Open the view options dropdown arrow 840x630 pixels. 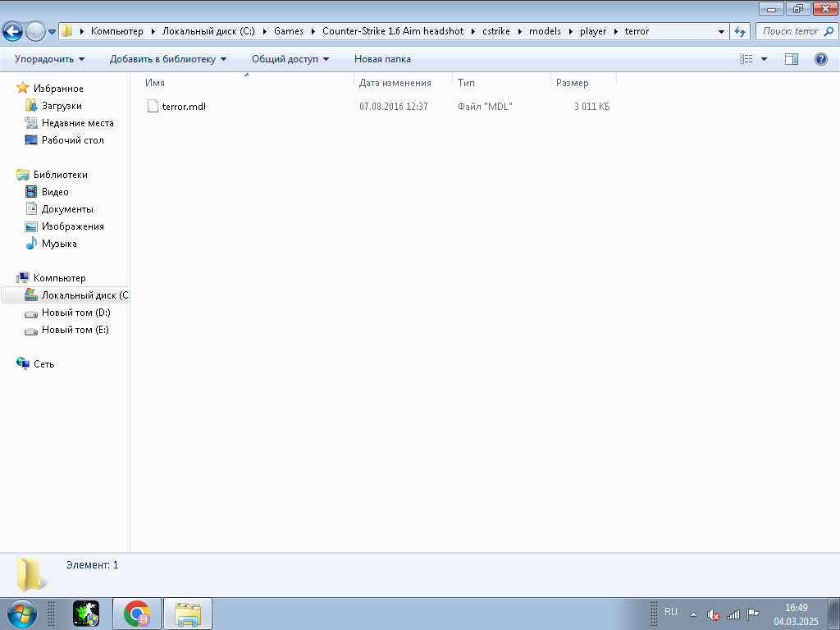pyautogui.click(x=764, y=59)
